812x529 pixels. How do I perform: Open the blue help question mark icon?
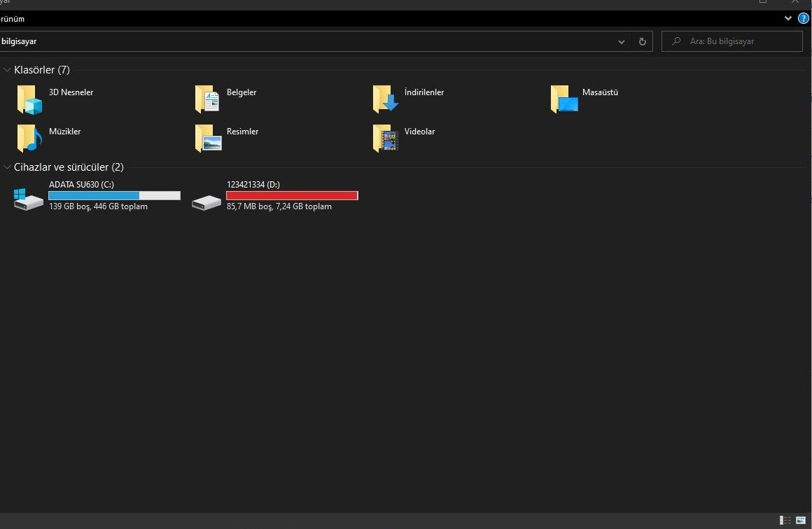(x=803, y=19)
